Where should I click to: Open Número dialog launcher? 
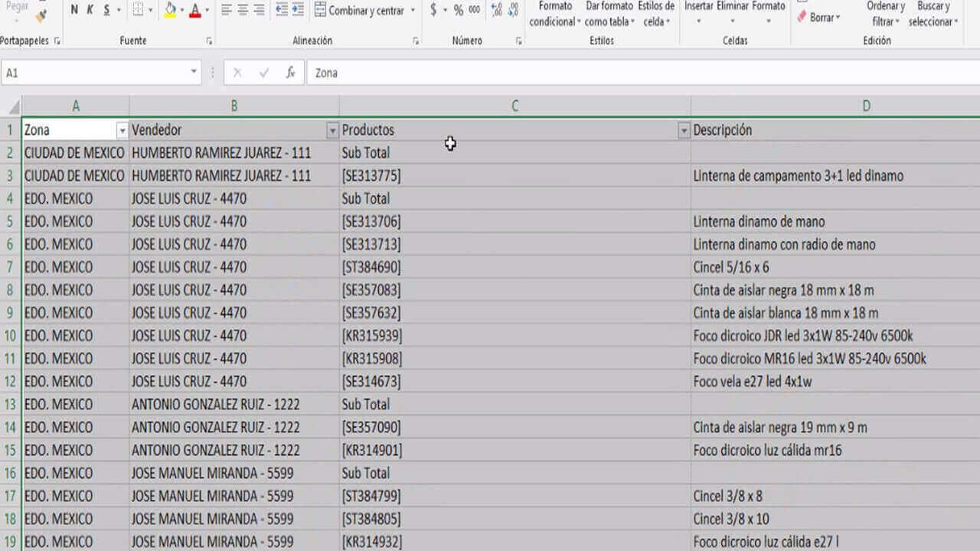pos(518,41)
